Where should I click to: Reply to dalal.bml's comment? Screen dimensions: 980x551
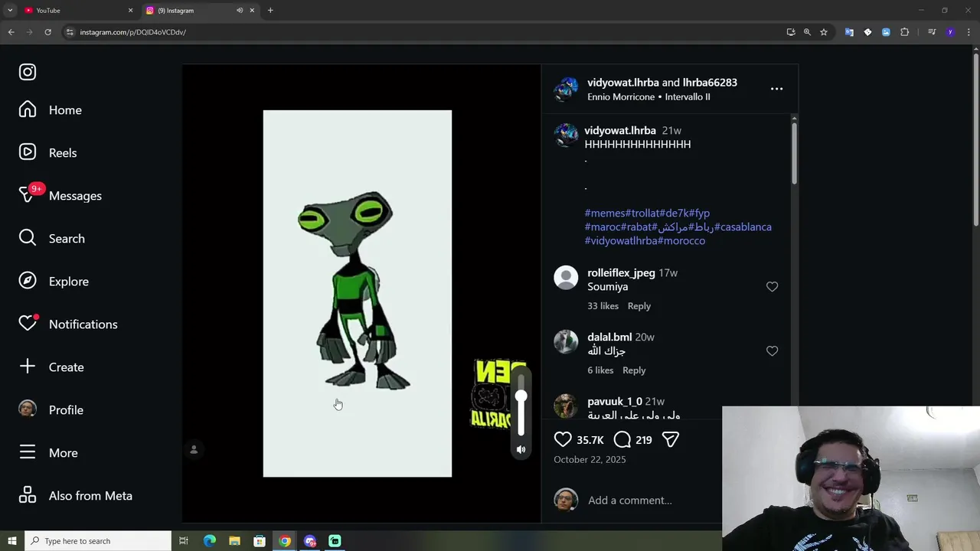click(x=634, y=370)
